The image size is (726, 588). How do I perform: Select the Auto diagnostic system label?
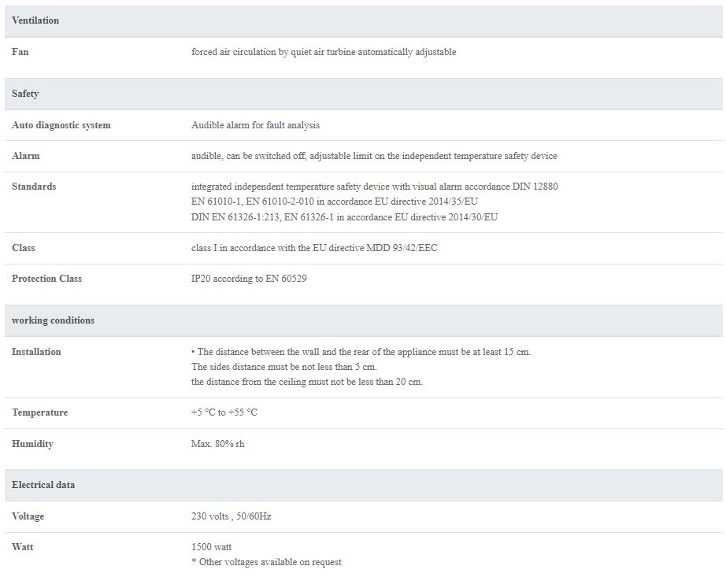click(61, 125)
